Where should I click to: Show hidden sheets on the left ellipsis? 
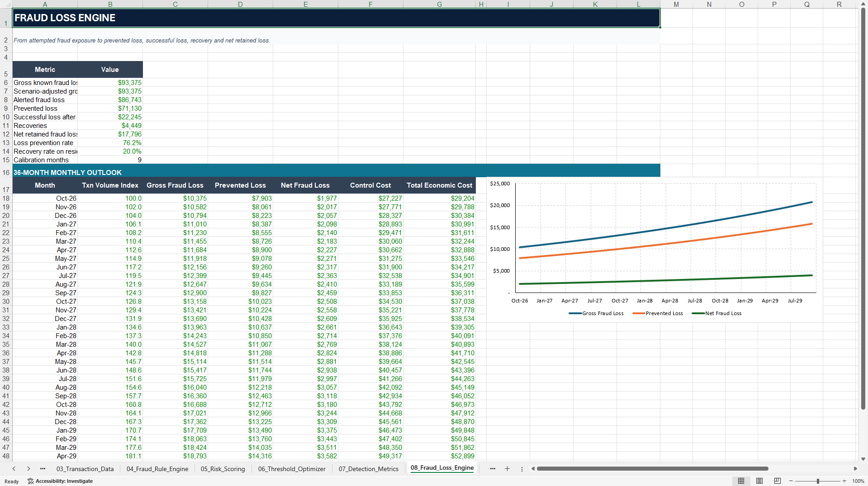click(x=43, y=469)
